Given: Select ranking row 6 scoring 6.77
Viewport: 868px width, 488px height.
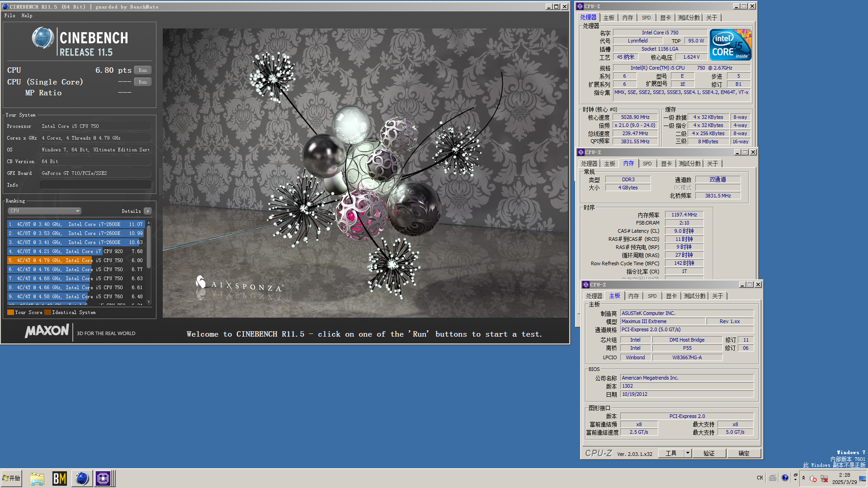Looking at the screenshot, I should 75,269.
